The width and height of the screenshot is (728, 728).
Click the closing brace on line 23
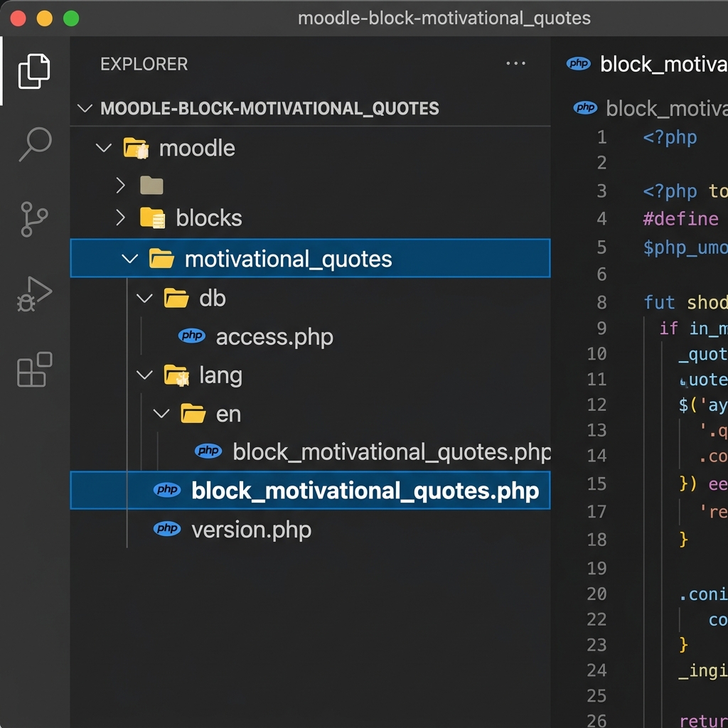click(x=683, y=645)
